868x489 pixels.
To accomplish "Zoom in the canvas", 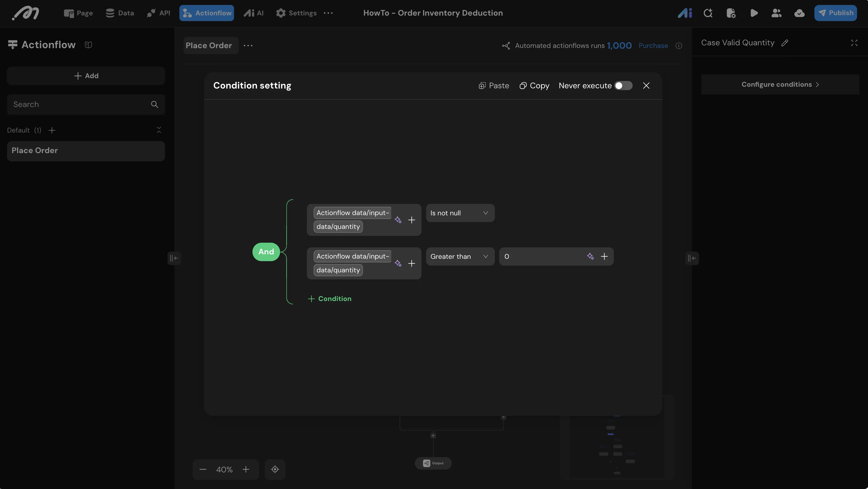I will [246, 469].
